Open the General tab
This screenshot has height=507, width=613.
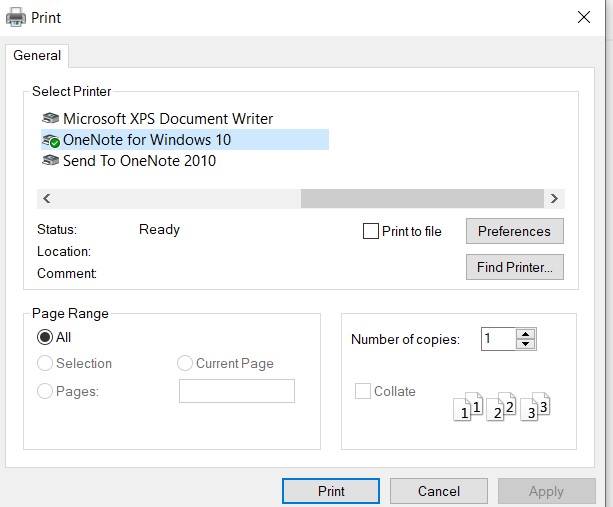37,56
